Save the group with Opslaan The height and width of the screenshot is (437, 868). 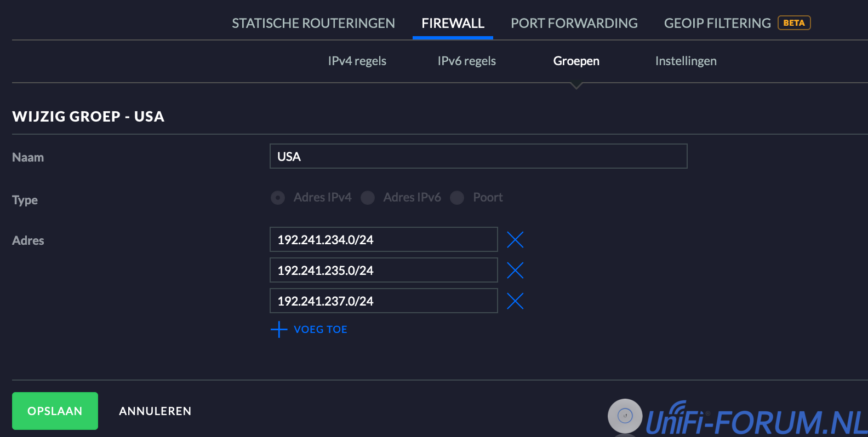point(55,411)
